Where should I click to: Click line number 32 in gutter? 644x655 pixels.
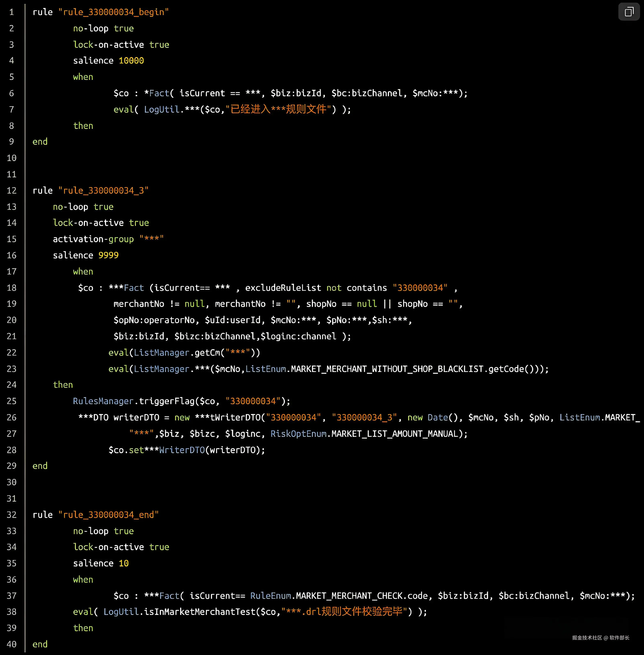(x=11, y=515)
